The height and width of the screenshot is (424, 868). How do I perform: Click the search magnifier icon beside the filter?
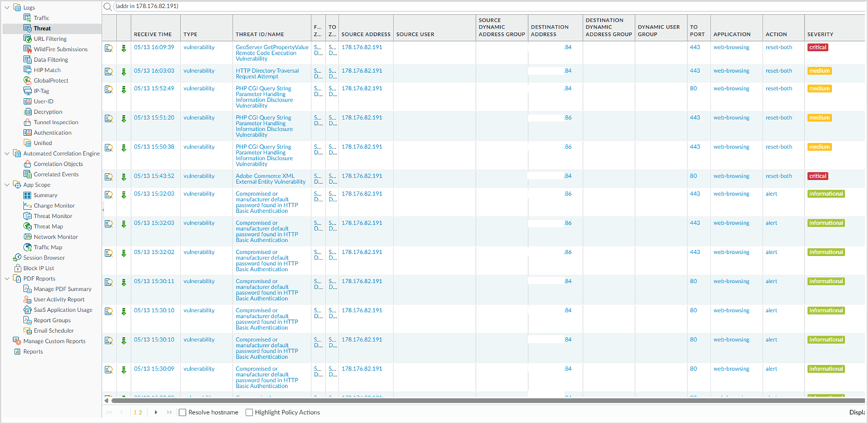(x=108, y=6)
